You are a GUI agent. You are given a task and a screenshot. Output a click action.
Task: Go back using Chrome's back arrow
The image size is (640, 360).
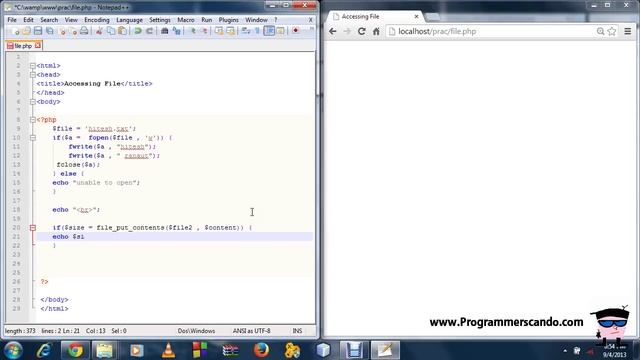333,31
